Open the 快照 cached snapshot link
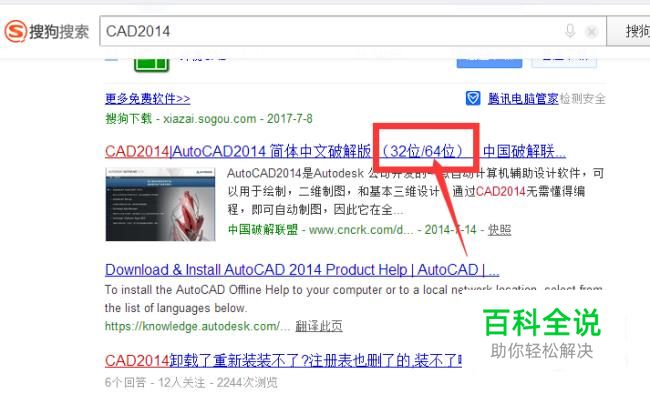Image resolution: width=650 pixels, height=394 pixels. click(x=499, y=229)
